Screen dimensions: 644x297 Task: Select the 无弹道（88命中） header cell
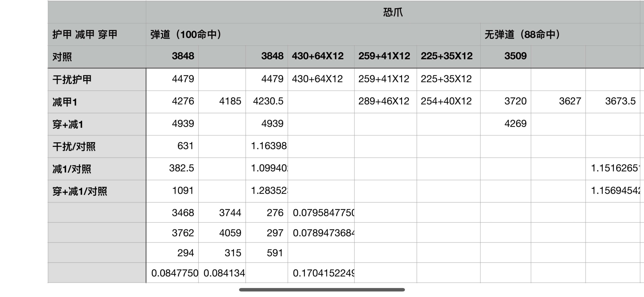pos(522,35)
